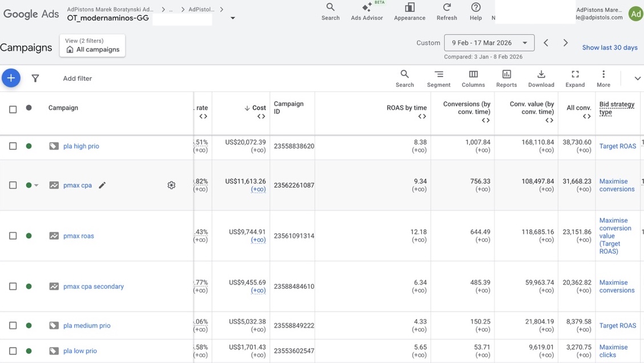Sort by Bid strategy type header

pyautogui.click(x=617, y=108)
